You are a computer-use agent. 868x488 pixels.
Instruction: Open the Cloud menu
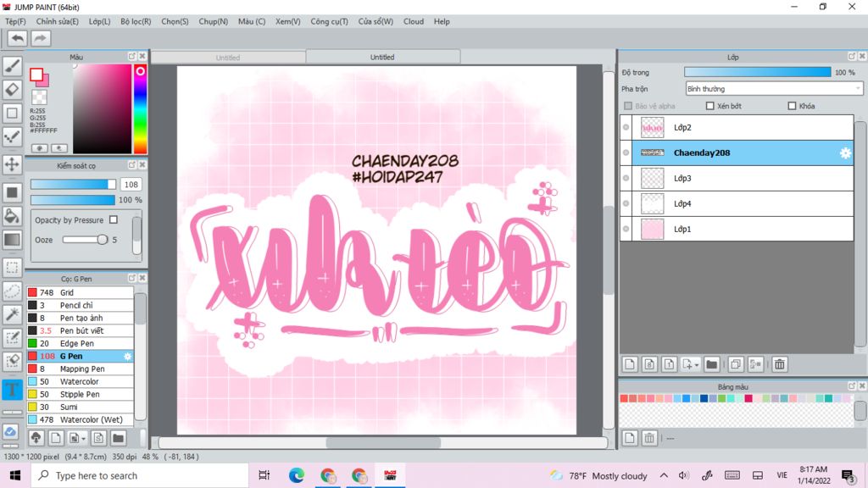click(x=414, y=21)
